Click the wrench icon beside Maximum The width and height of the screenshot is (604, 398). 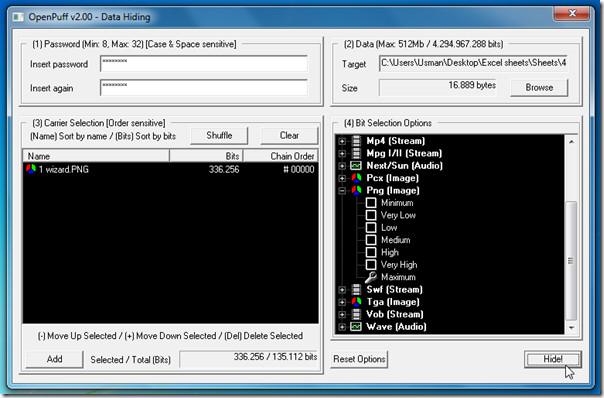click(x=371, y=277)
